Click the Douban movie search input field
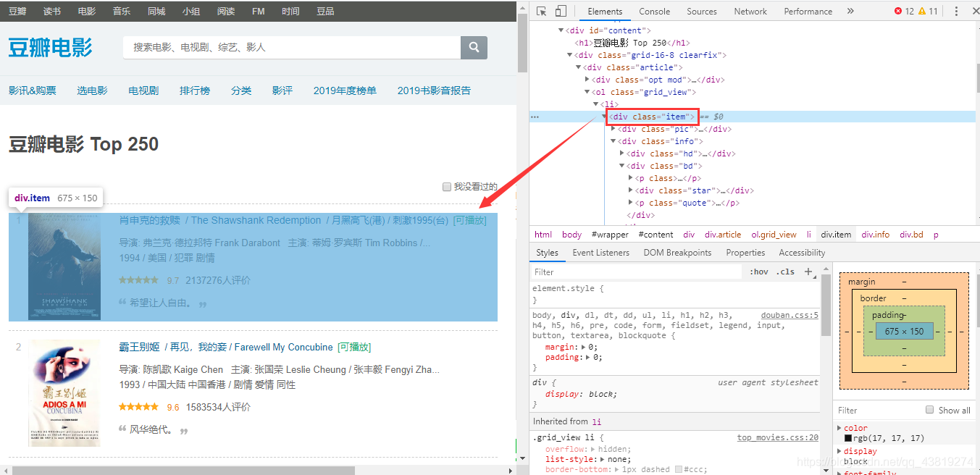The height and width of the screenshot is (475, 980). (292, 47)
